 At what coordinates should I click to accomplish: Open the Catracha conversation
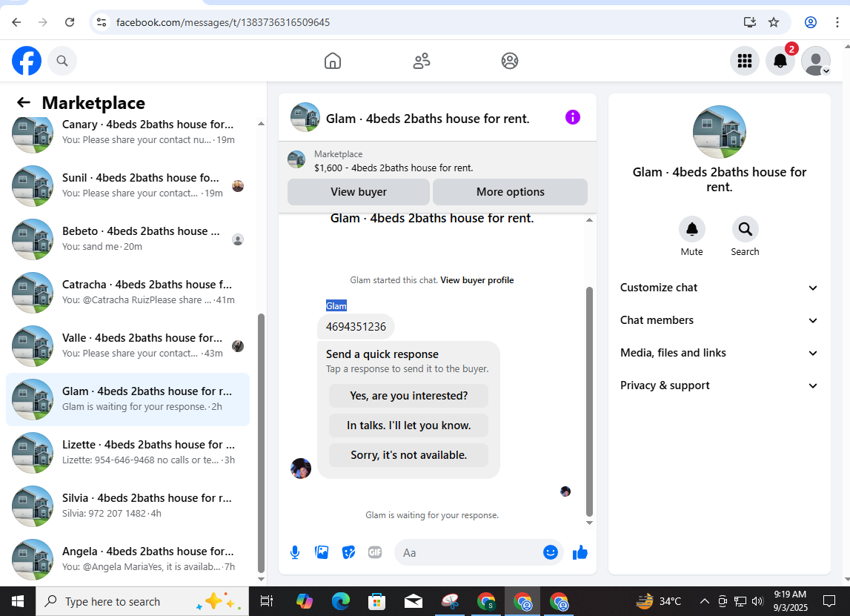[x=128, y=292]
